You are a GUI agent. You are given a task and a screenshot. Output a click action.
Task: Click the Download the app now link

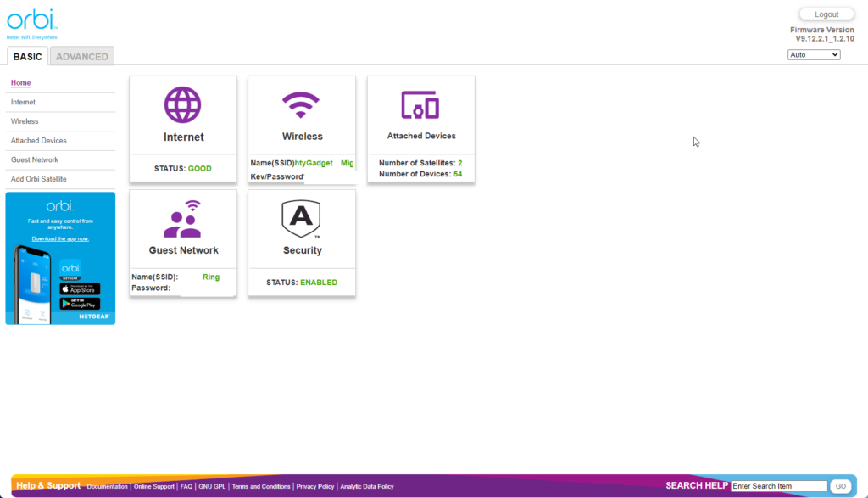point(60,238)
